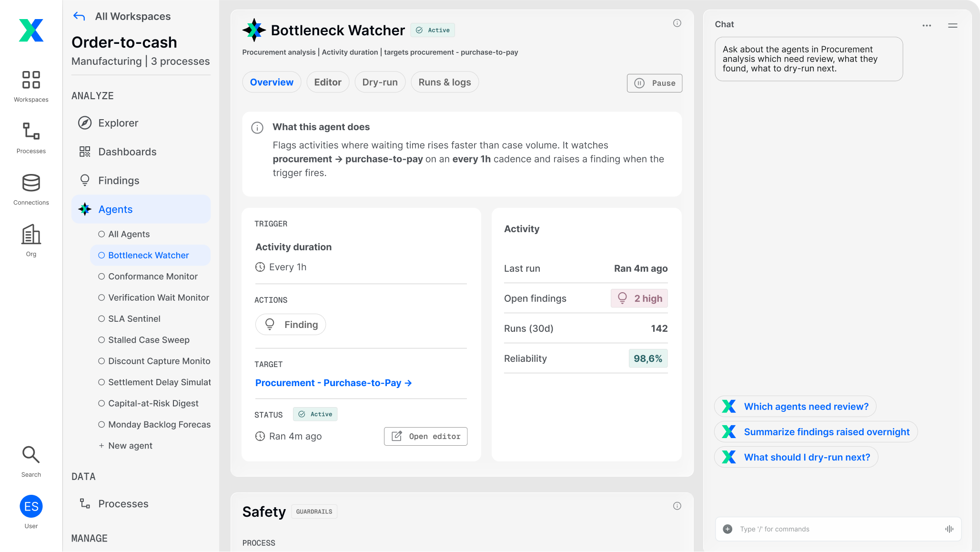Image resolution: width=980 pixels, height=552 pixels.
Task: Open Search magnifier icon
Action: [31, 461]
